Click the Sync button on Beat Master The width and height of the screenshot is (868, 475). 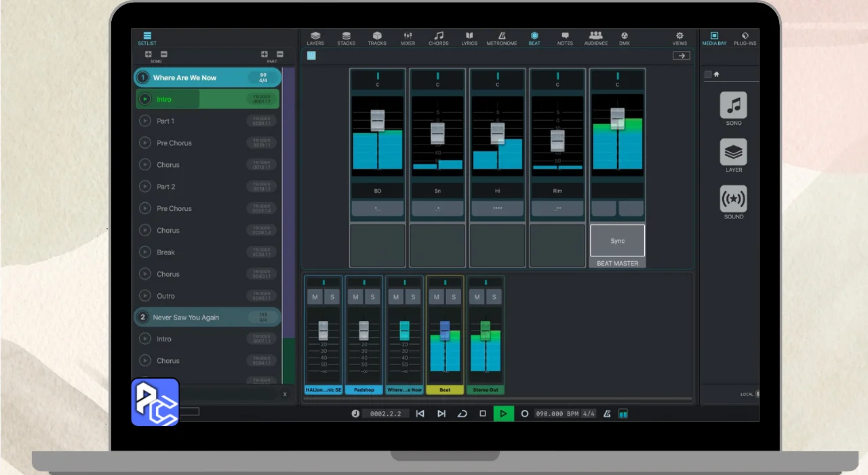coord(617,241)
